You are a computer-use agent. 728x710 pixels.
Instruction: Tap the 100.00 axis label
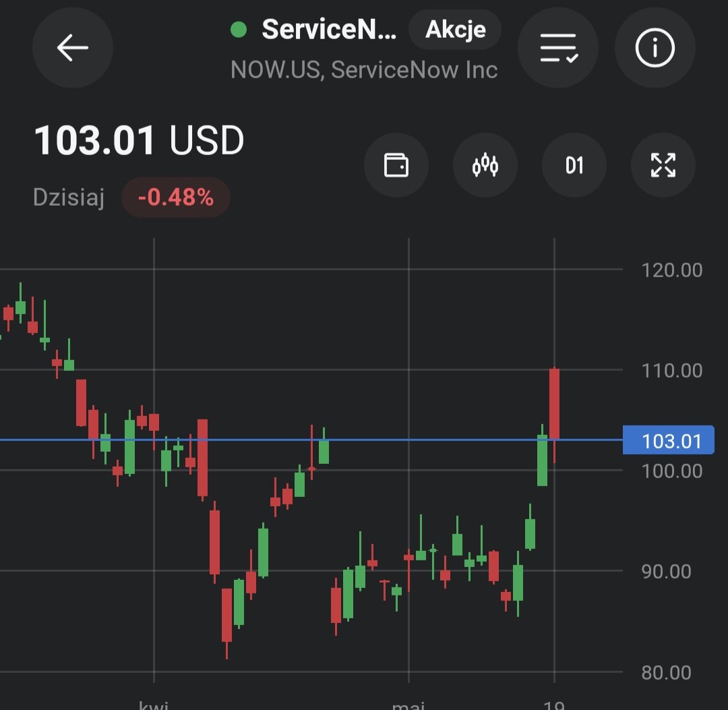point(671,471)
